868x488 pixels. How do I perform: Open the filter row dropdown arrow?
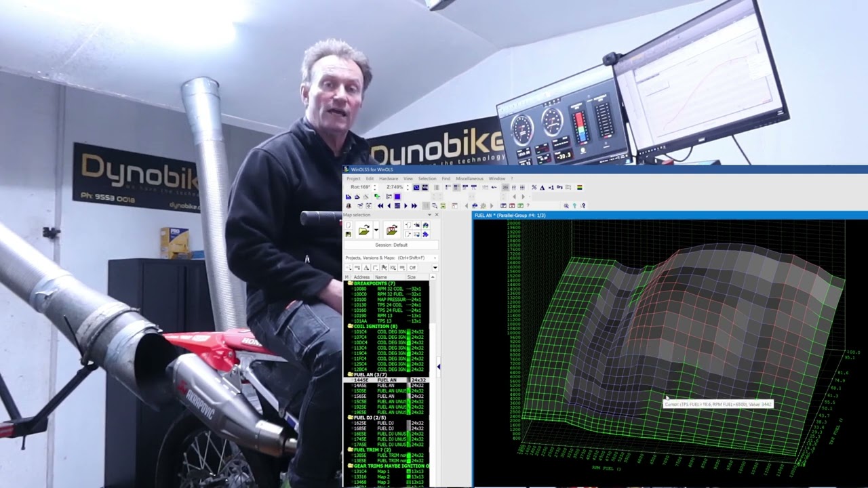pyautogui.click(x=435, y=268)
